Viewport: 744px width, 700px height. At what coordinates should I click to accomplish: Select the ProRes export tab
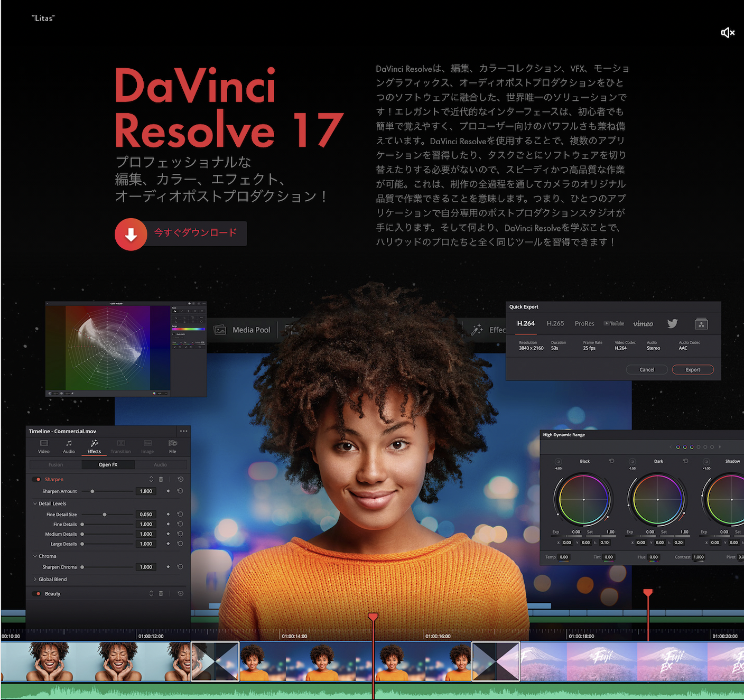[584, 323]
